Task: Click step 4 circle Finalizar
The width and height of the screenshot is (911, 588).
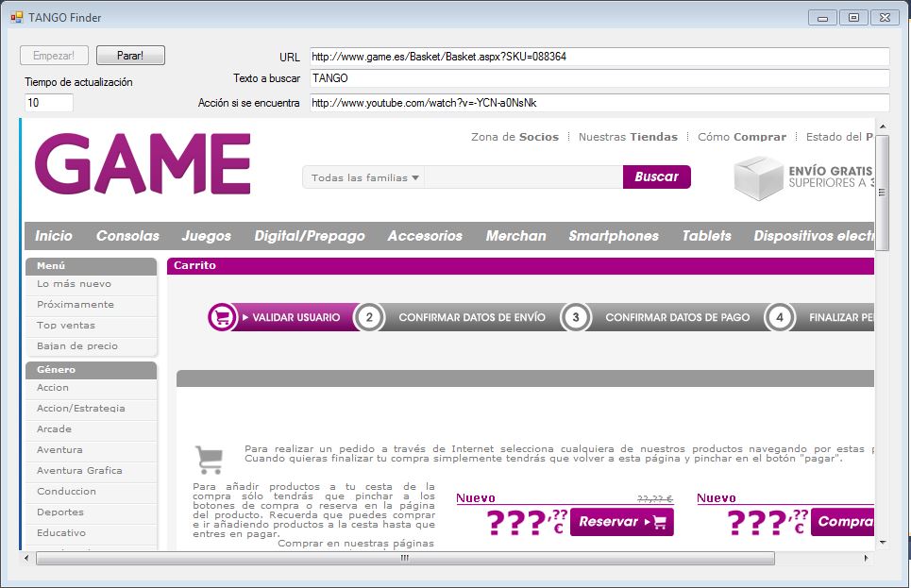Action: click(780, 317)
